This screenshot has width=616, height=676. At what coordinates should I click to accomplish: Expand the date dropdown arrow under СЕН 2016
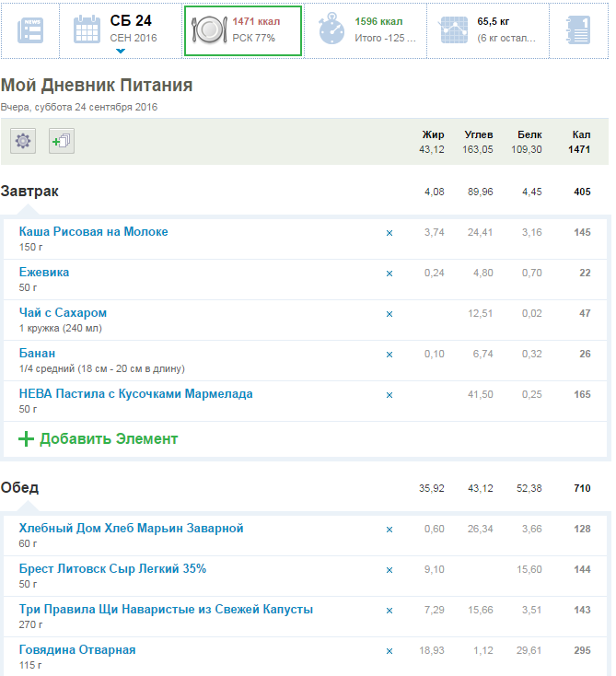coord(121,52)
